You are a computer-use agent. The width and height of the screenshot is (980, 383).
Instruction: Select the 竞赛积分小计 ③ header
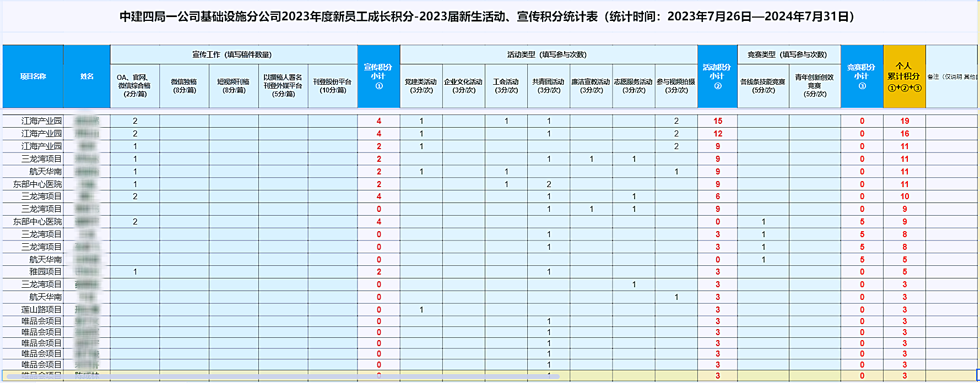(x=862, y=76)
